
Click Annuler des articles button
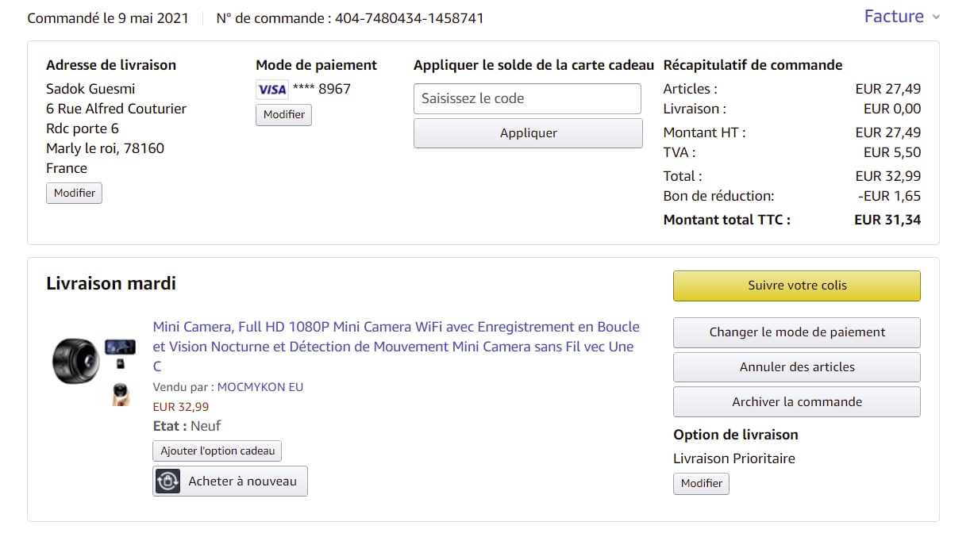coord(796,367)
